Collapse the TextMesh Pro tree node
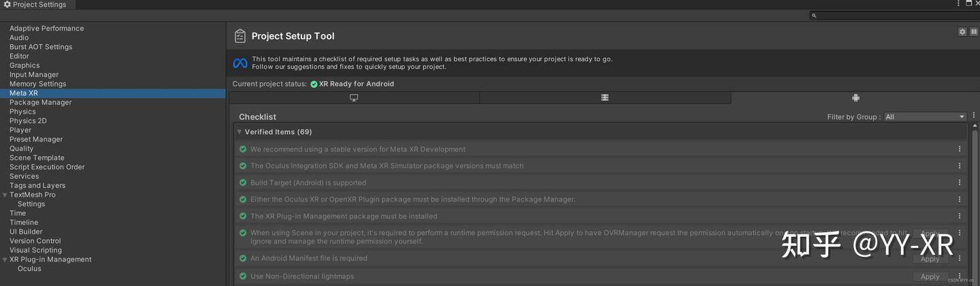The height and width of the screenshot is (286, 980). point(5,195)
